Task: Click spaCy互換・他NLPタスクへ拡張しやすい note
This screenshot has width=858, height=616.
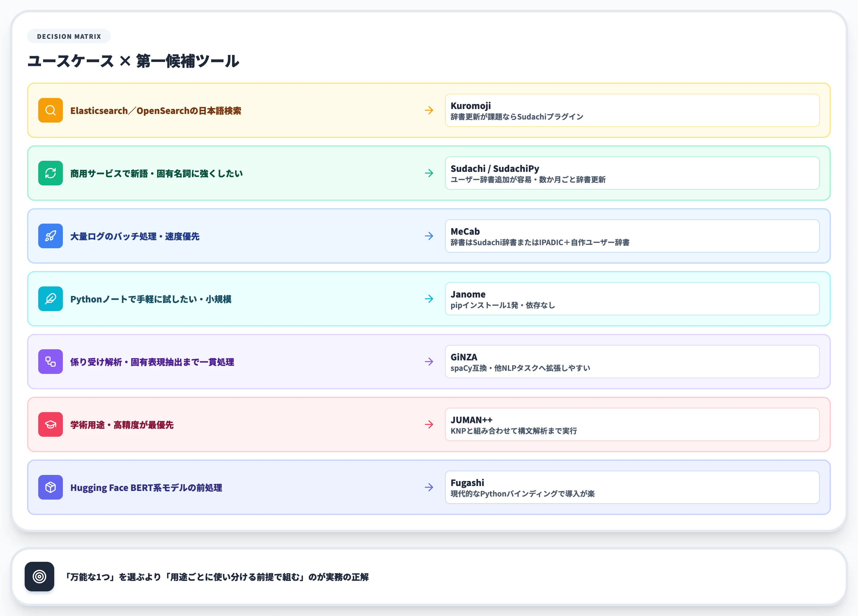Action: pyautogui.click(x=520, y=367)
